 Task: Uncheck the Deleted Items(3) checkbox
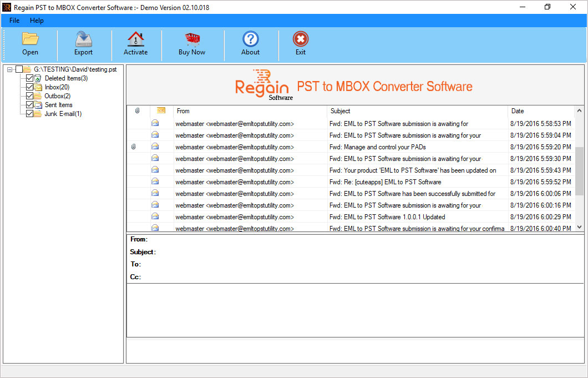29,78
